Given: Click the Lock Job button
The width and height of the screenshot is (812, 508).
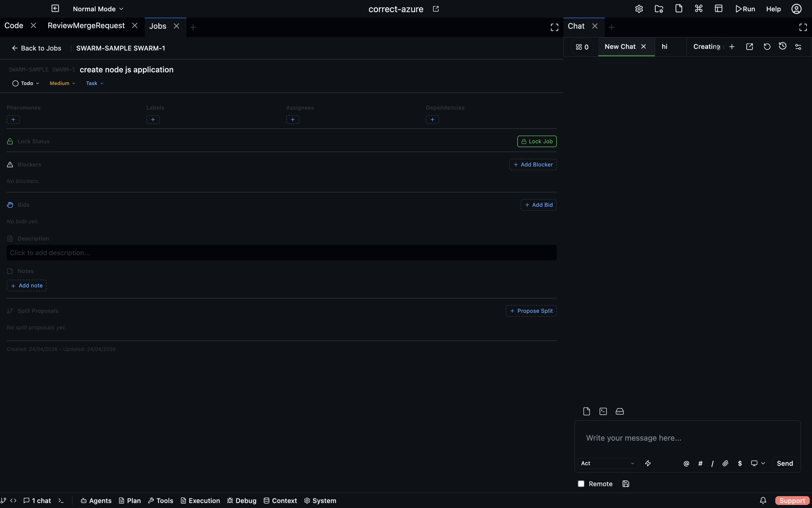Looking at the screenshot, I should [537, 141].
